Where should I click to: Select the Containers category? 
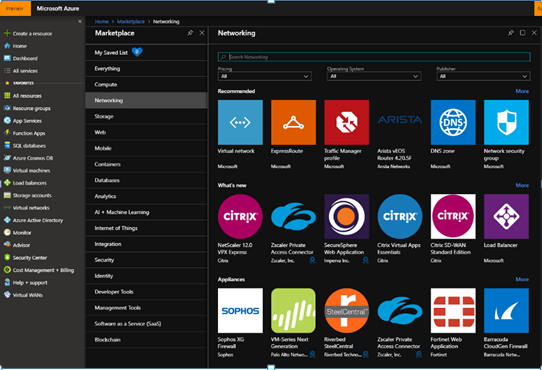point(147,164)
